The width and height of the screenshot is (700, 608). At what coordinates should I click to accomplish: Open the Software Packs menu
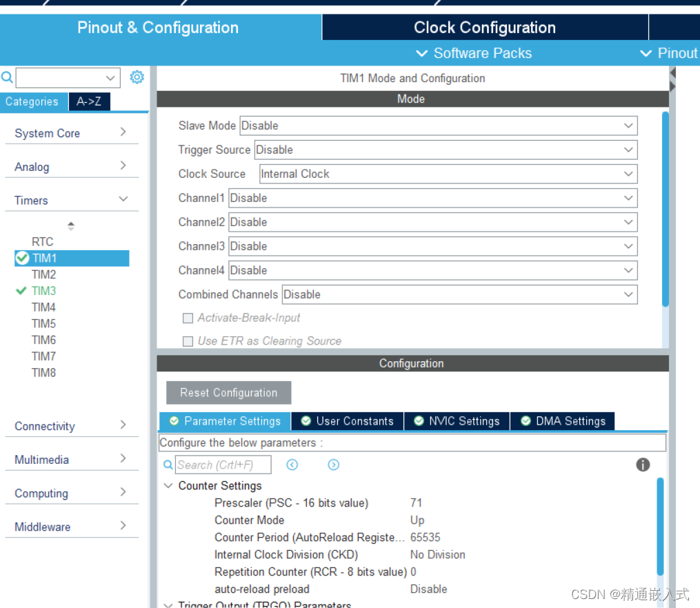coord(474,54)
